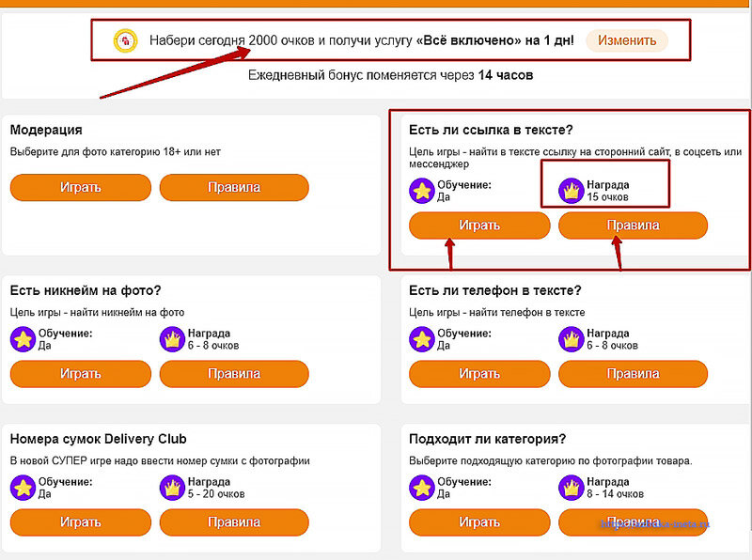Click crown reward icon showing 15 очков
This screenshot has height=560, width=752.
(x=572, y=191)
